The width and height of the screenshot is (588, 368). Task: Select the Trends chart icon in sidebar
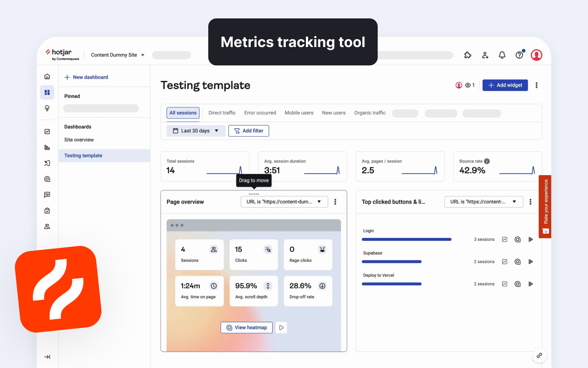click(47, 132)
